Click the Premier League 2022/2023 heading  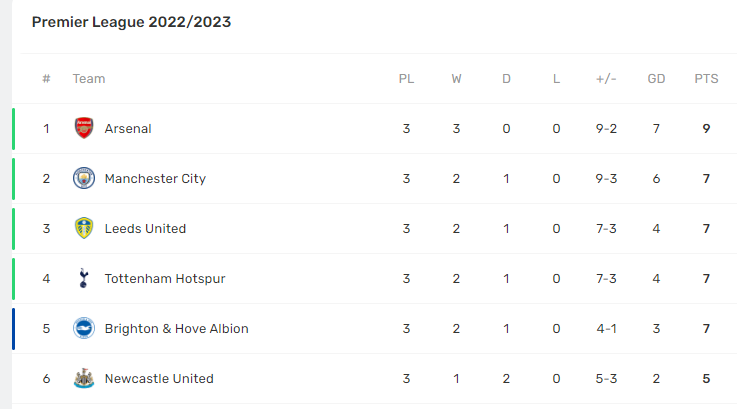pyautogui.click(x=131, y=22)
